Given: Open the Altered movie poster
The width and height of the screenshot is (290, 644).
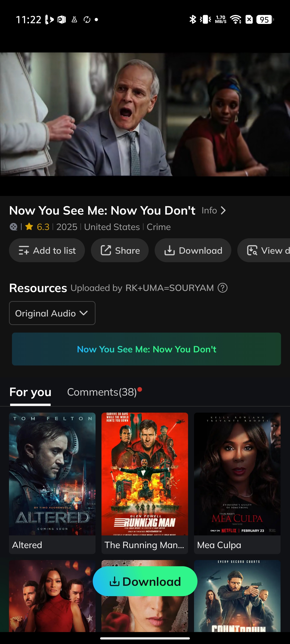Looking at the screenshot, I should 52,474.
